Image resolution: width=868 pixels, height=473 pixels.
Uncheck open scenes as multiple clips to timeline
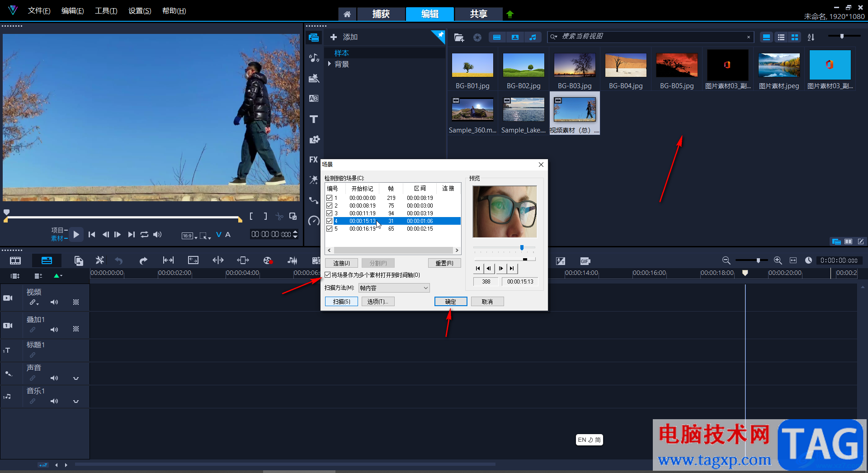point(328,275)
